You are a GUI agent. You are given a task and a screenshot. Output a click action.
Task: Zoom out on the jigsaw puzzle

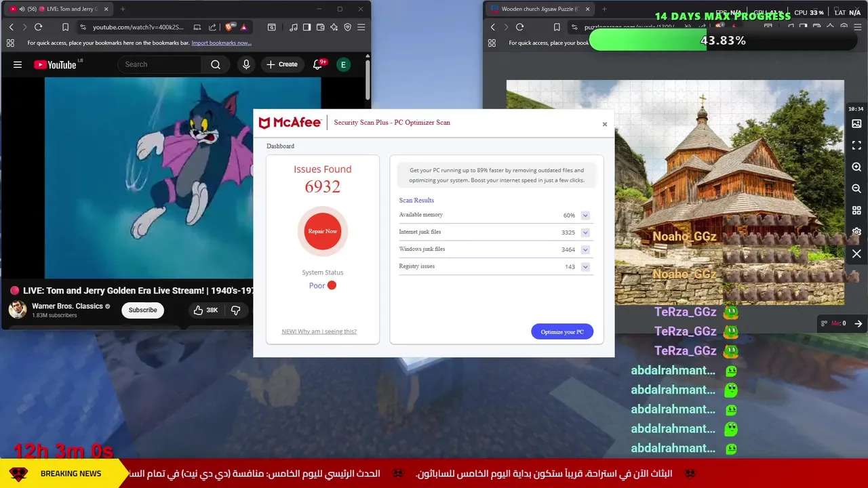pyautogui.click(x=856, y=189)
